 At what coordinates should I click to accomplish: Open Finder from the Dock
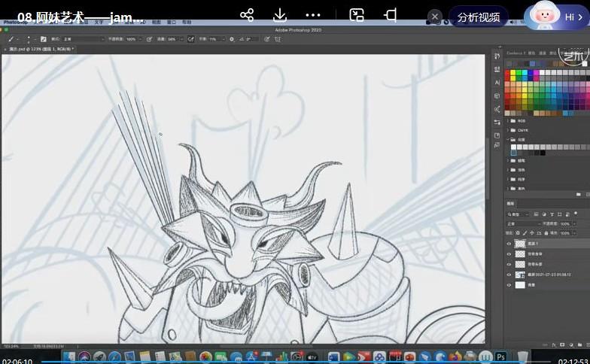click(x=70, y=356)
